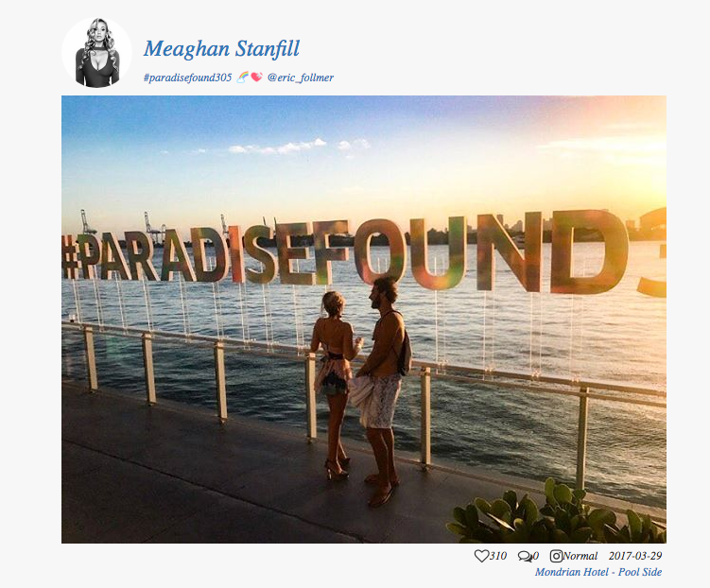Follow the #paradisefound305 hashtag link
710x588 pixels.
pos(187,78)
